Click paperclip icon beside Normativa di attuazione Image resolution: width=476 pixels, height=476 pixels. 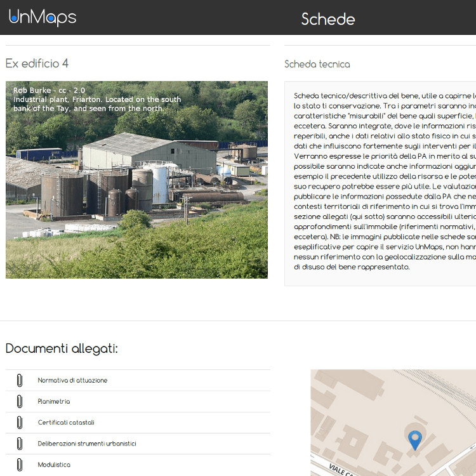[20, 380]
